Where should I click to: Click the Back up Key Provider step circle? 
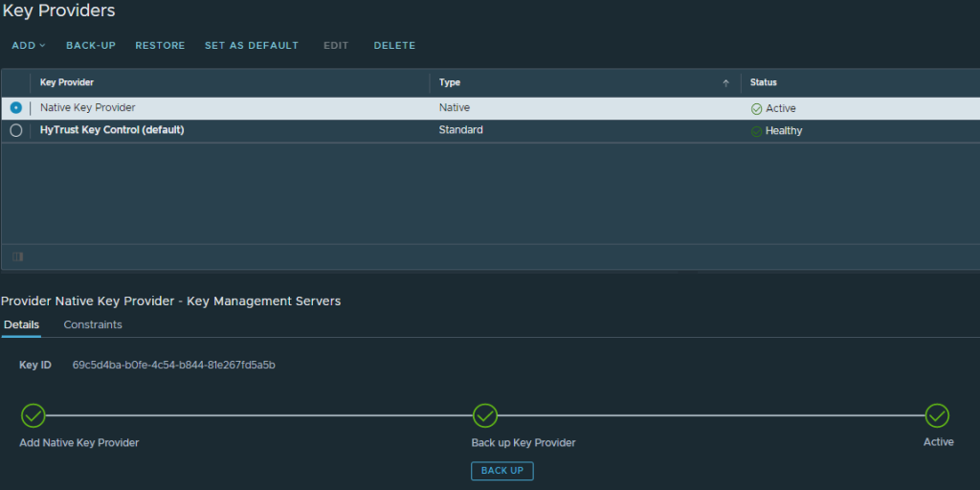coord(485,415)
